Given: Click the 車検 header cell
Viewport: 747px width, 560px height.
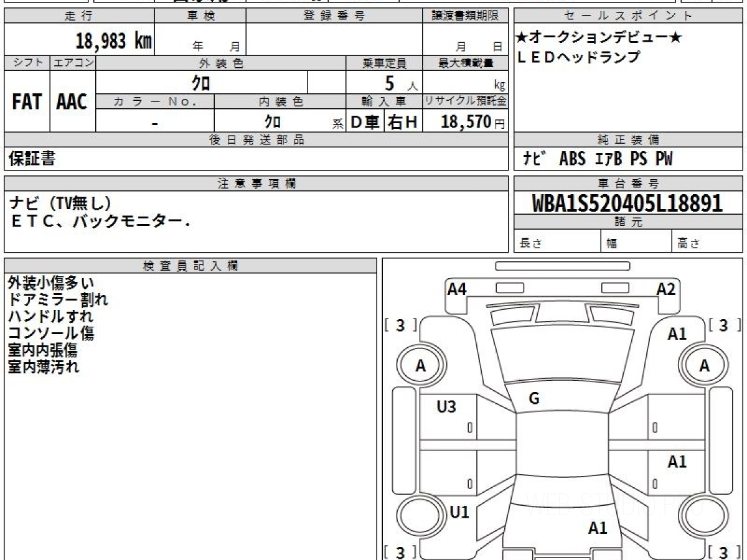Looking at the screenshot, I should coord(200,17).
